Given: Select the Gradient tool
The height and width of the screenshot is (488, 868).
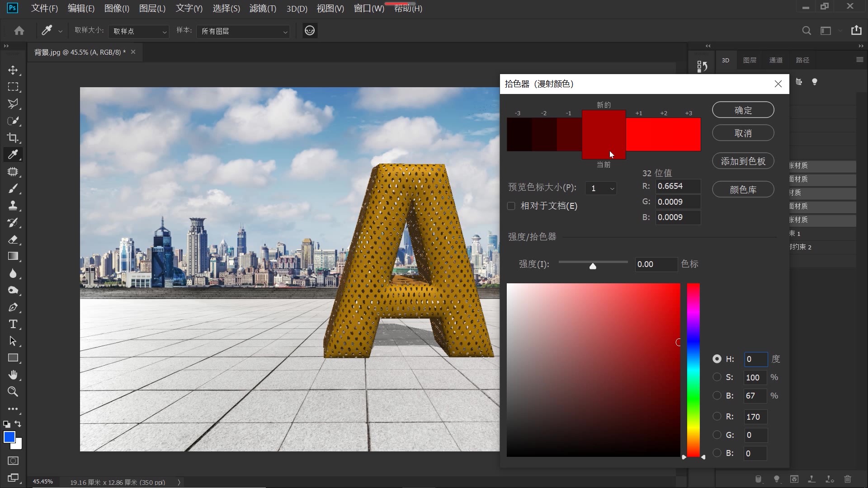Looking at the screenshot, I should tap(13, 256).
